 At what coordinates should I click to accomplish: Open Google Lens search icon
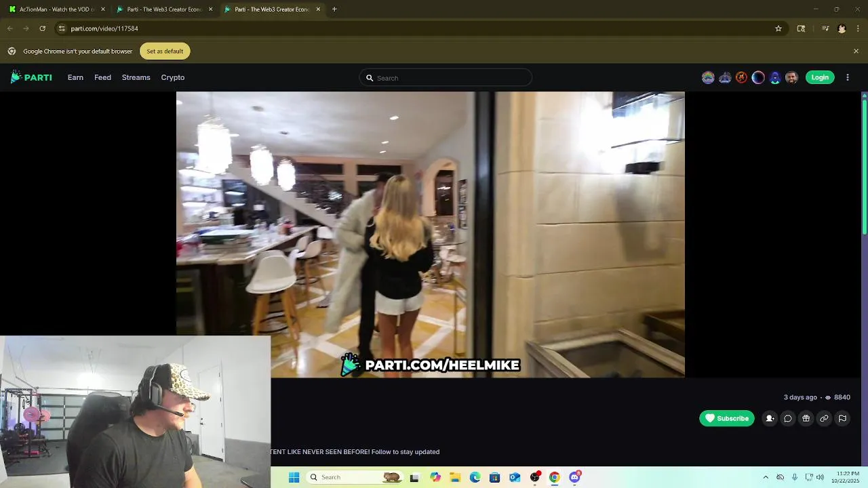point(801,28)
